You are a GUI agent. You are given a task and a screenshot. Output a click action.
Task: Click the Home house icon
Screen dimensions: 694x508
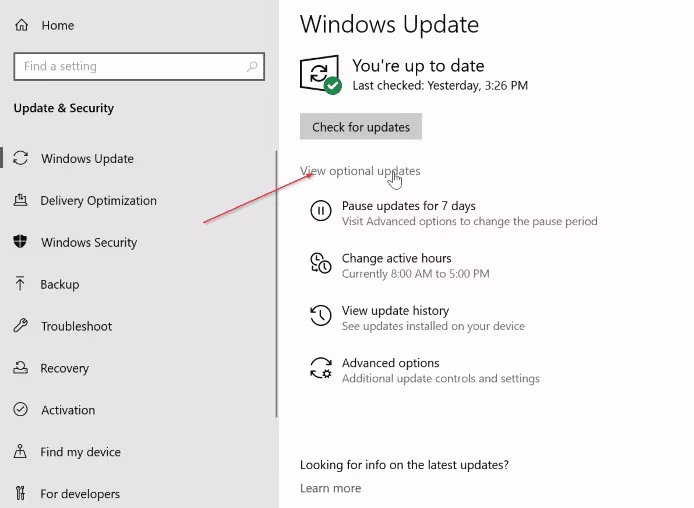pos(21,25)
